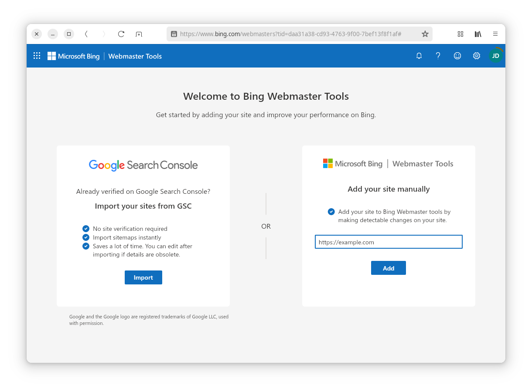This screenshot has width=532, height=392.
Task: Click the checkmark beside Saves a lot of time
Action: 86,246
